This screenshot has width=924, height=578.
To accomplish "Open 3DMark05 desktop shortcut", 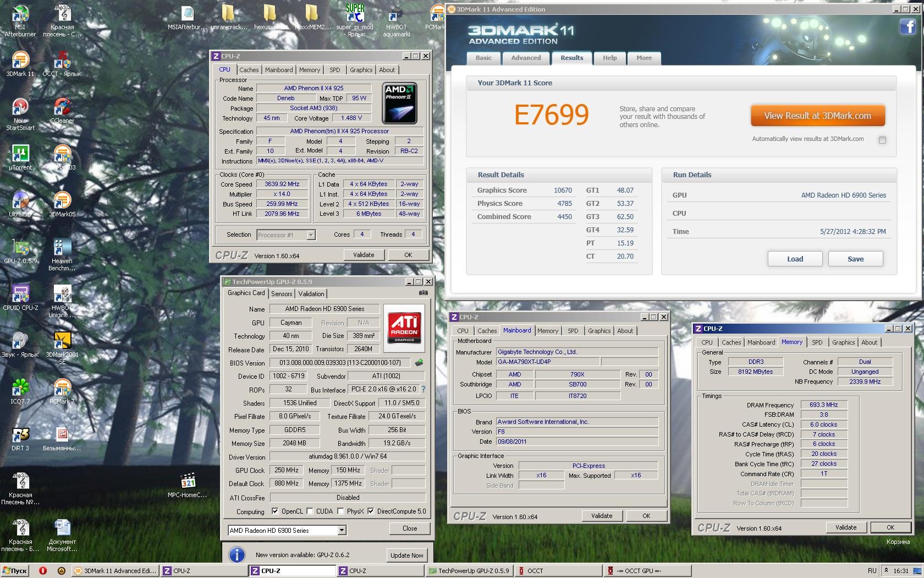I will [62, 204].
